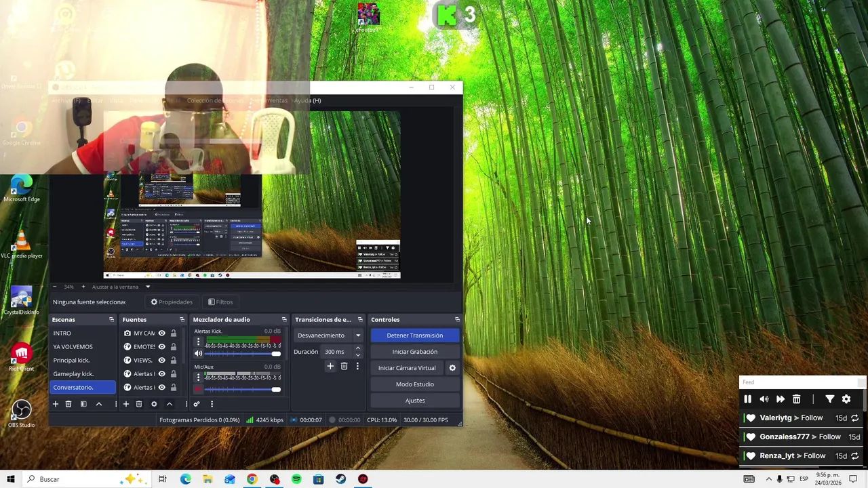Switch to the INTRO scene
This screenshot has height=488, width=868.
pyautogui.click(x=83, y=333)
